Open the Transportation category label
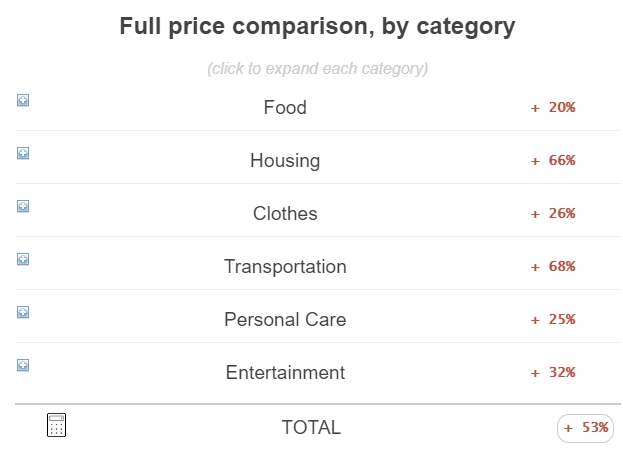Image resolution: width=623 pixels, height=456 pixels. pos(285,267)
